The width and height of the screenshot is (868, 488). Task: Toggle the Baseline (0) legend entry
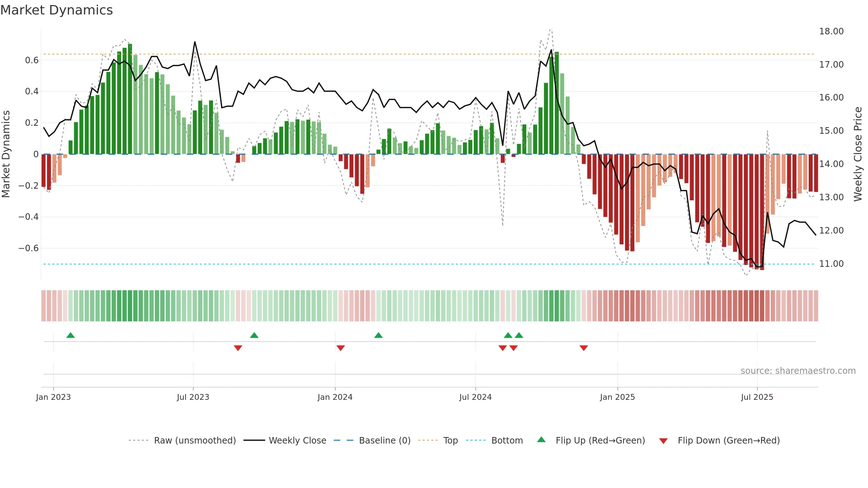point(372,440)
